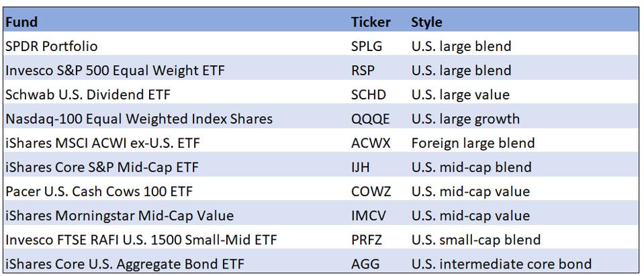Image resolution: width=644 pixels, height=276 pixels.
Task: Select Pacer U.S. Cash Cows 100 ETF
Action: tap(99, 191)
